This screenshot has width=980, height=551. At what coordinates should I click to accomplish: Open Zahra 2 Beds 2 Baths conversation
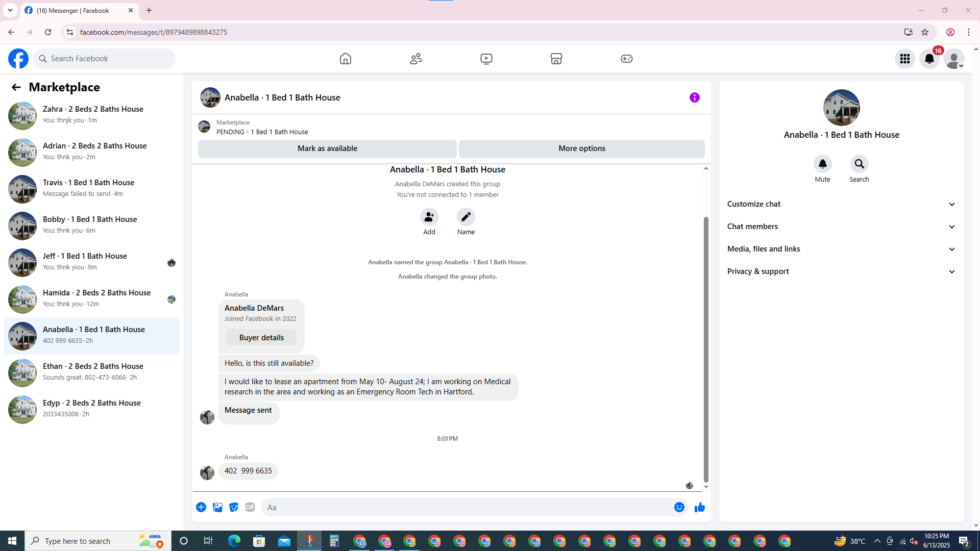92,115
